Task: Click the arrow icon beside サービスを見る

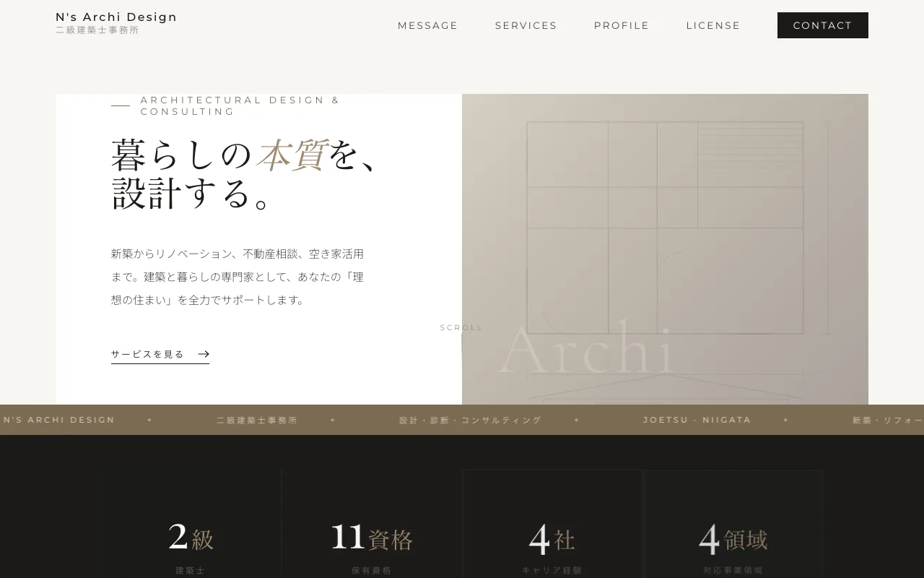Action: coord(204,354)
